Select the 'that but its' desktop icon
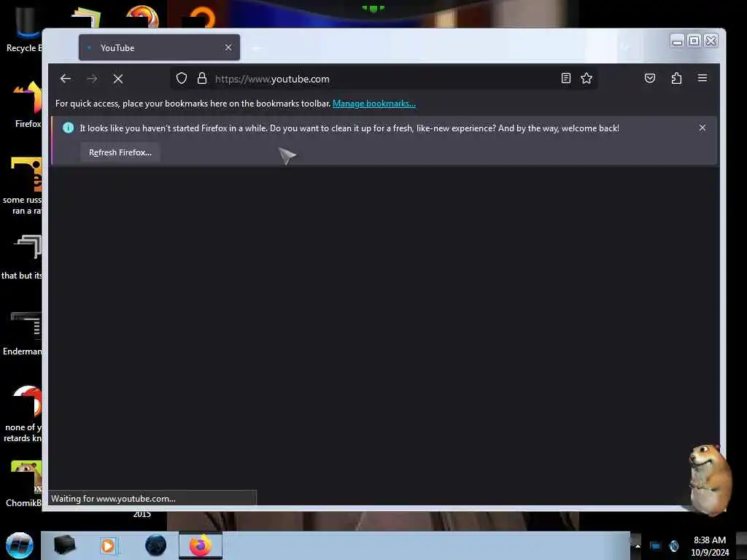Screen dimensions: 747x560 [x=22, y=257]
